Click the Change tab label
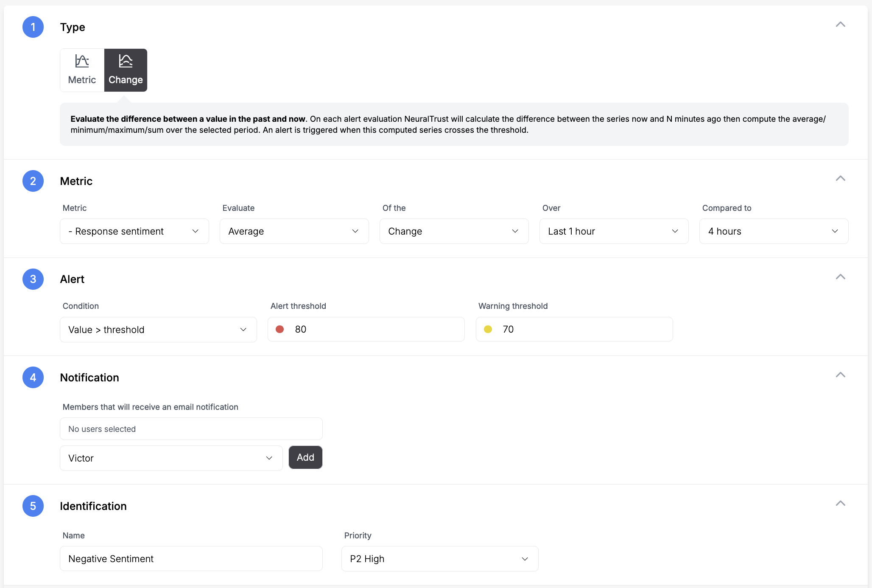 tap(125, 80)
